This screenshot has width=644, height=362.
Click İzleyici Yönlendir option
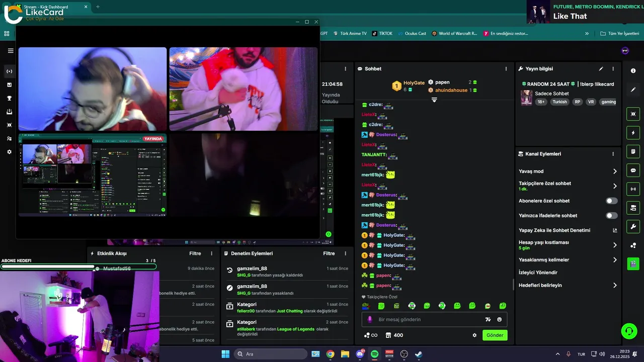pyautogui.click(x=538, y=273)
